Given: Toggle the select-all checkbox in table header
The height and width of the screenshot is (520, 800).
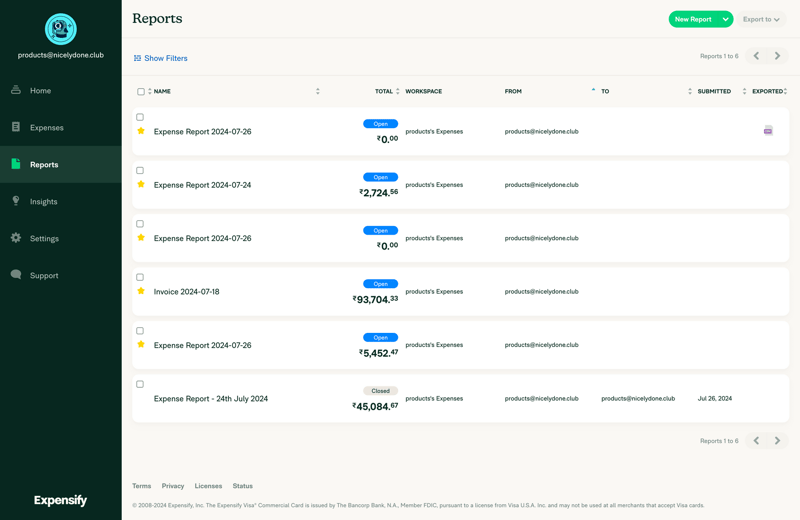Looking at the screenshot, I should click(x=141, y=92).
